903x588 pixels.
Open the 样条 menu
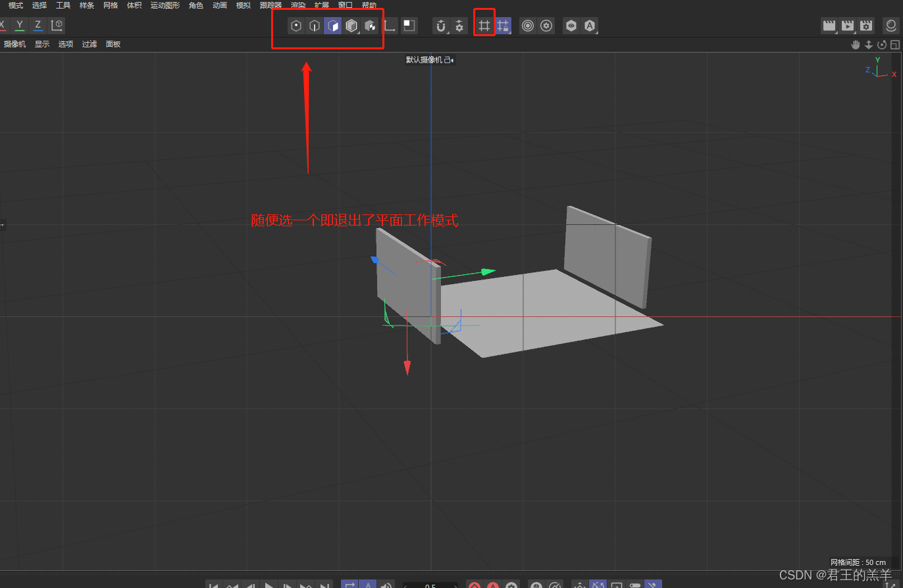(x=87, y=5)
